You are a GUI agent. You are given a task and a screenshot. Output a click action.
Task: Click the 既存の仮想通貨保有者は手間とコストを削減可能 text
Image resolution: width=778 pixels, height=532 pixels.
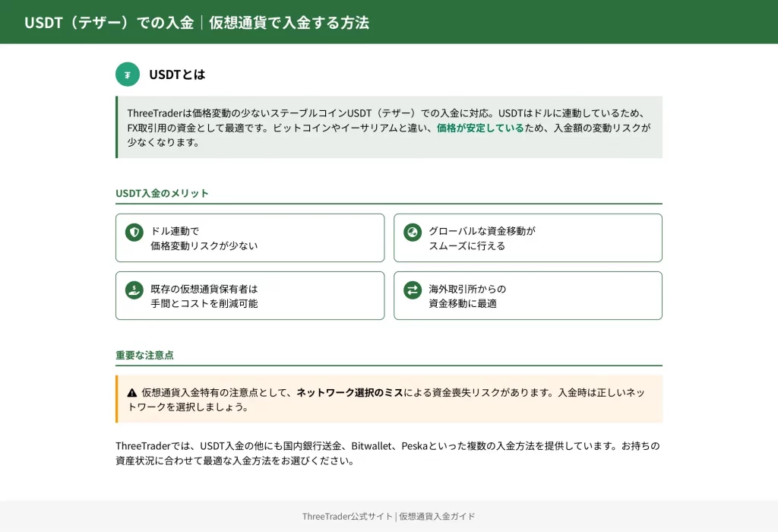click(x=204, y=296)
